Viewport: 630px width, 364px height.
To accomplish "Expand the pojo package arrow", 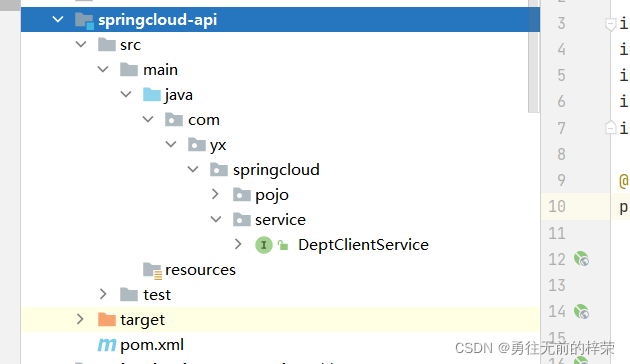I will click(215, 194).
